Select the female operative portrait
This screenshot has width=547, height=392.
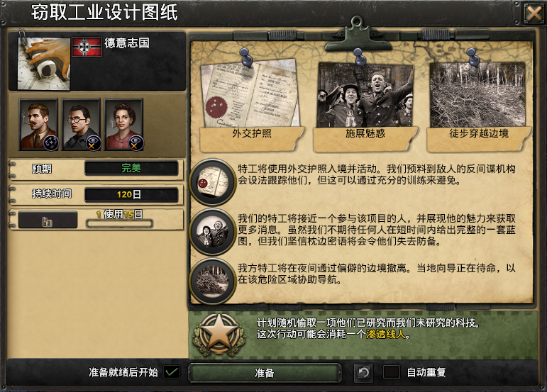(124, 124)
